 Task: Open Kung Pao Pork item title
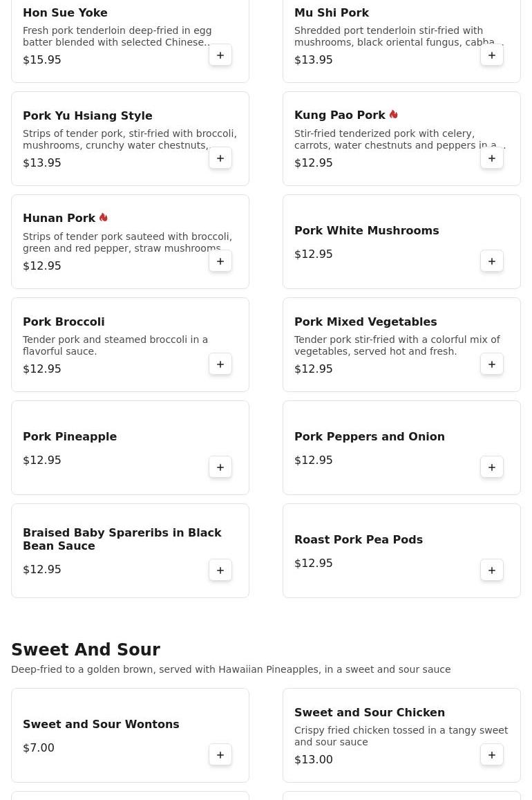click(339, 115)
